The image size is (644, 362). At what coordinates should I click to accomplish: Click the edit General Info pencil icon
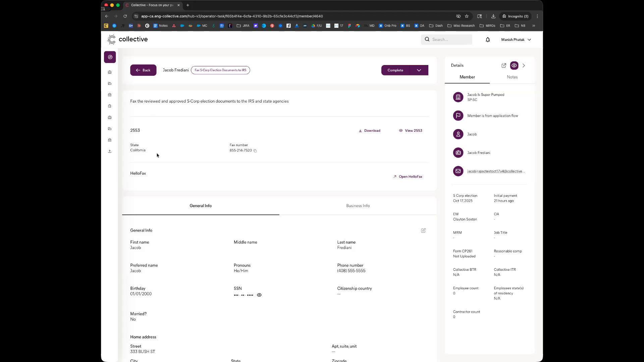tap(423, 231)
